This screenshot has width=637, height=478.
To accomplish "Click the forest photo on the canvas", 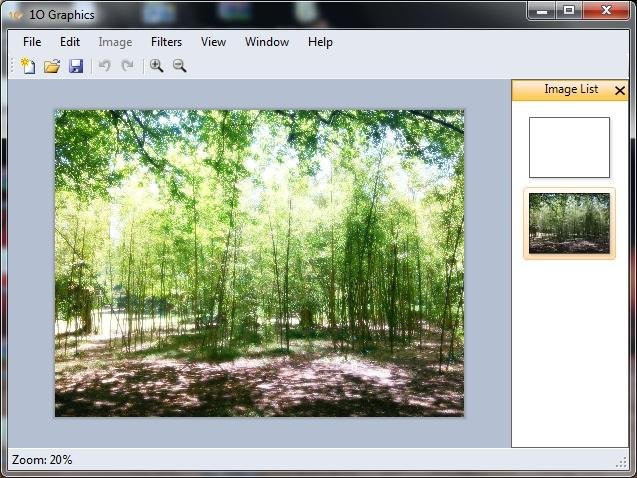I will 259,263.
